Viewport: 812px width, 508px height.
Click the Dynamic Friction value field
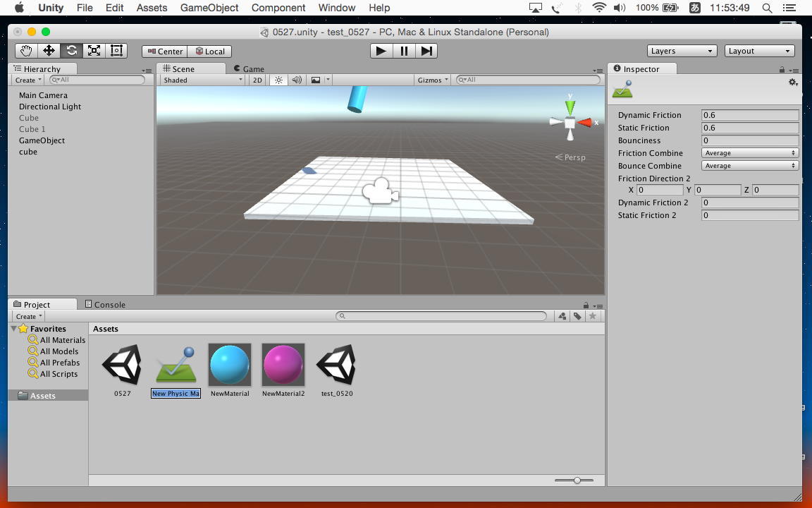click(750, 115)
